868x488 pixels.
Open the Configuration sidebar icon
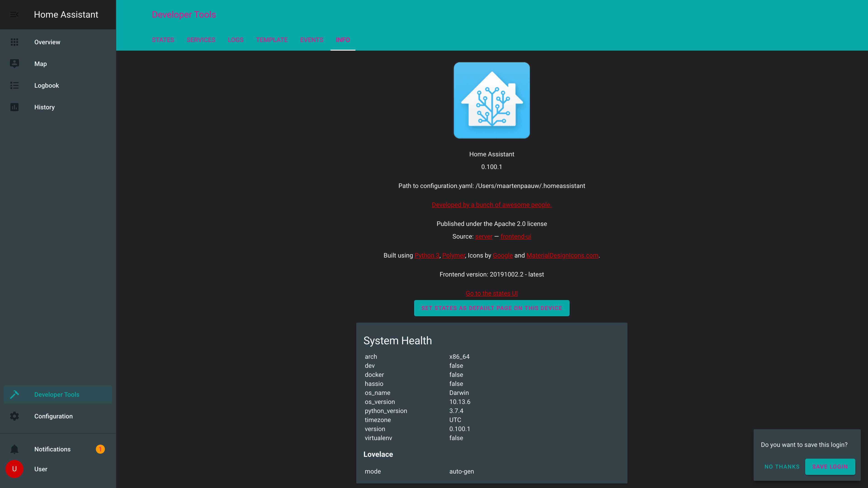pos(14,416)
